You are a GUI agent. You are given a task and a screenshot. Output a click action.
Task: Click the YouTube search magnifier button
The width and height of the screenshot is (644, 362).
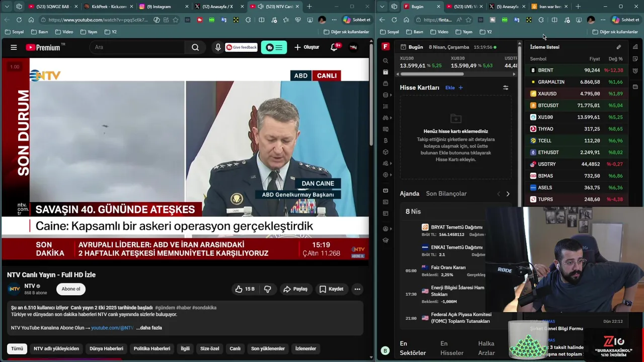(195, 47)
